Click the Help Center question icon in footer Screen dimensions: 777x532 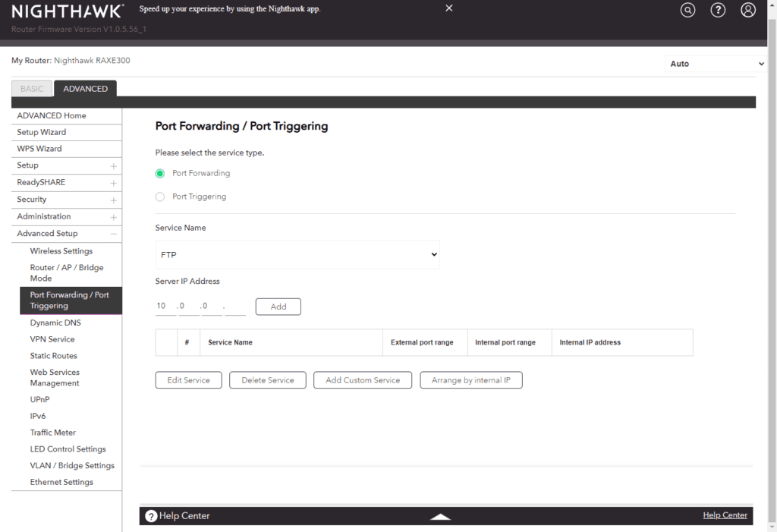151,516
